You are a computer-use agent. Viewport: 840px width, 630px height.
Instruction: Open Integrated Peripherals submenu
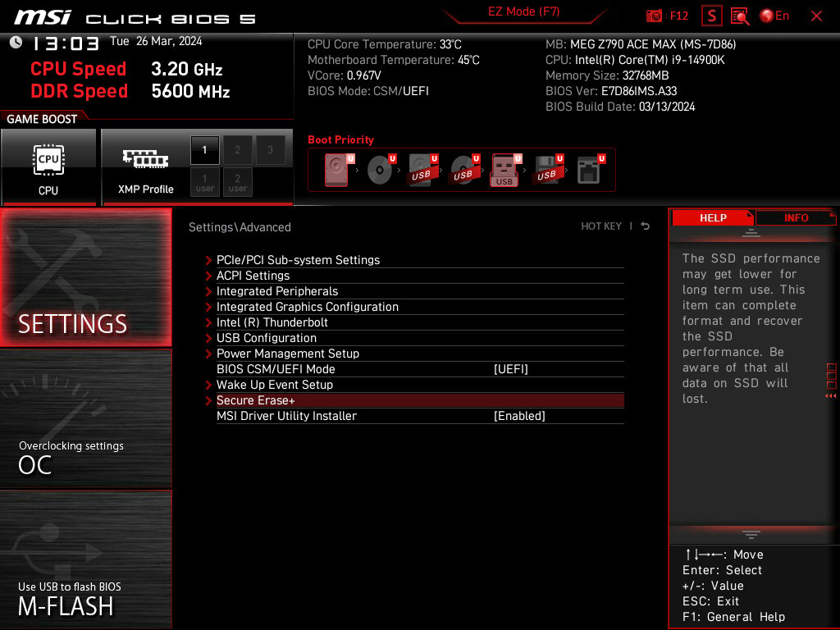[420, 291]
